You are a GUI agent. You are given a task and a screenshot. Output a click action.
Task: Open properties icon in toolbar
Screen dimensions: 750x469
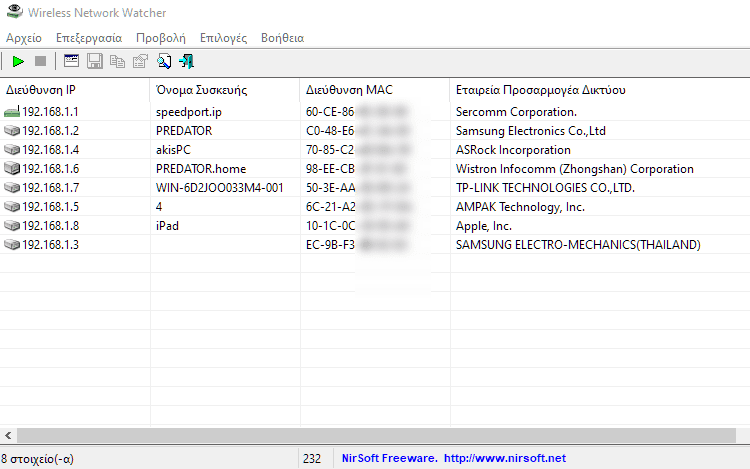click(141, 61)
